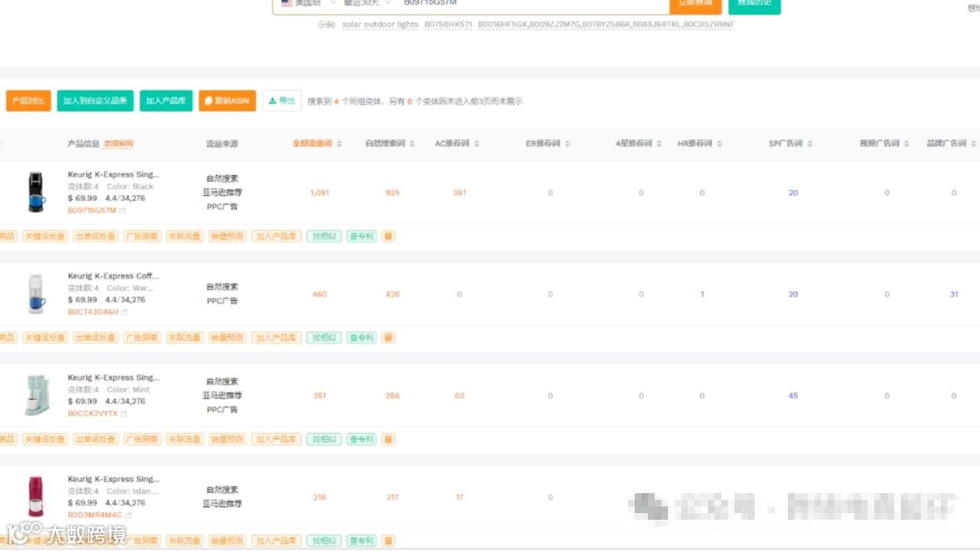980x551 pixels.
Task: Sort by the 品牌广告词 column arrows
Action: click(973, 144)
